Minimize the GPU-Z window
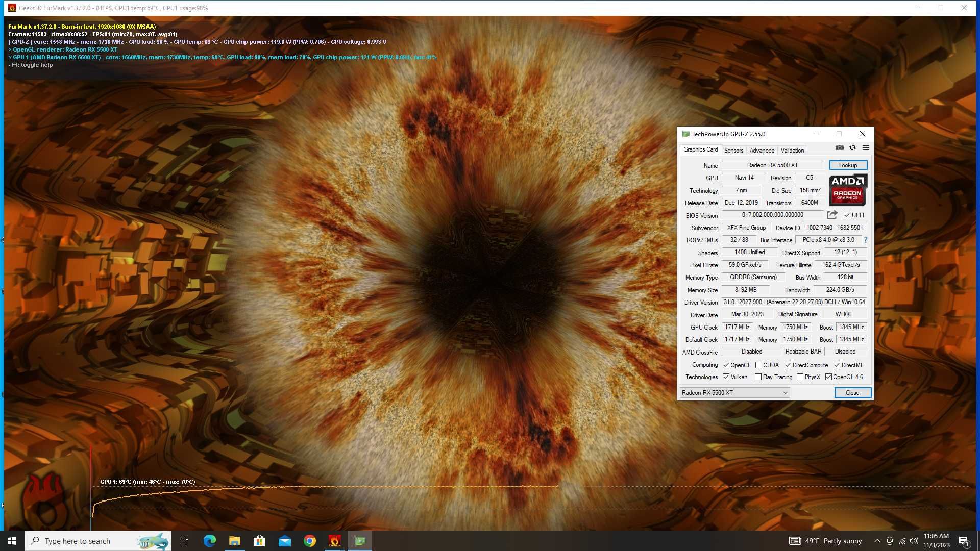 816,134
